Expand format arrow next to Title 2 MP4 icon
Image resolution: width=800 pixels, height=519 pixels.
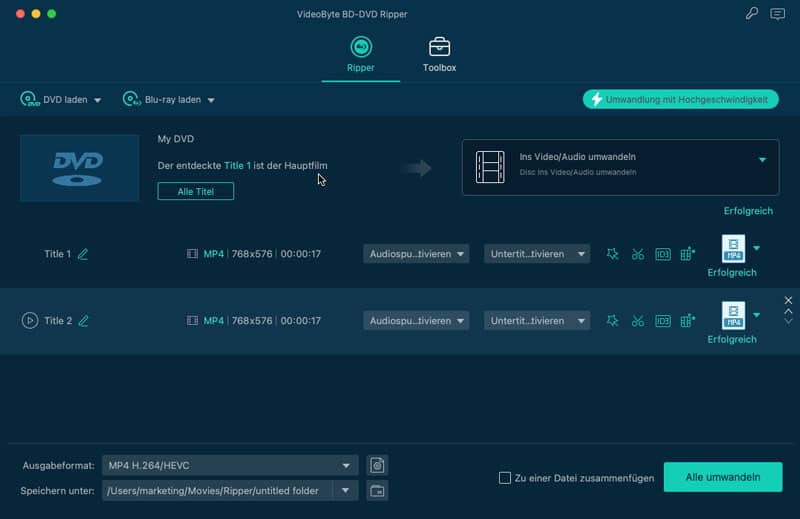[757, 315]
